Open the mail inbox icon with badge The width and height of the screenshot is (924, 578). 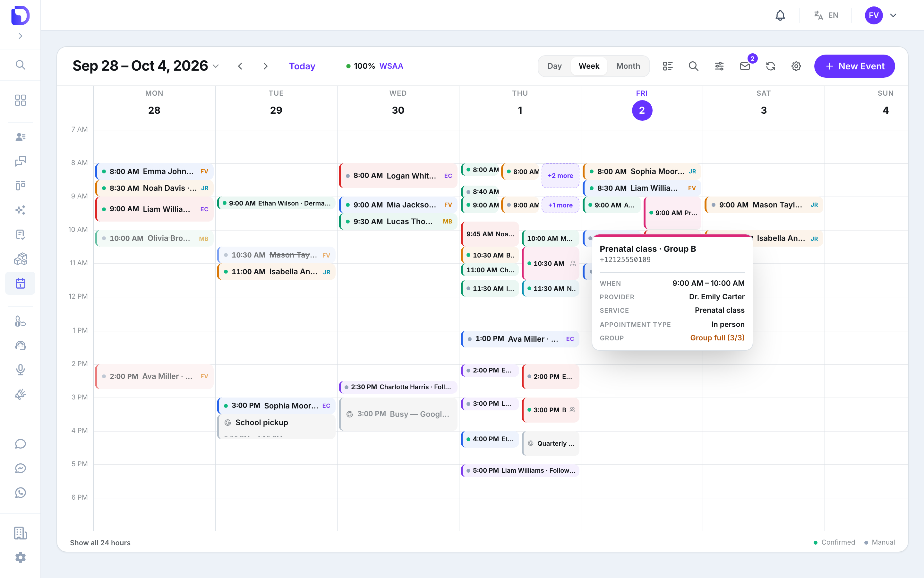(745, 66)
